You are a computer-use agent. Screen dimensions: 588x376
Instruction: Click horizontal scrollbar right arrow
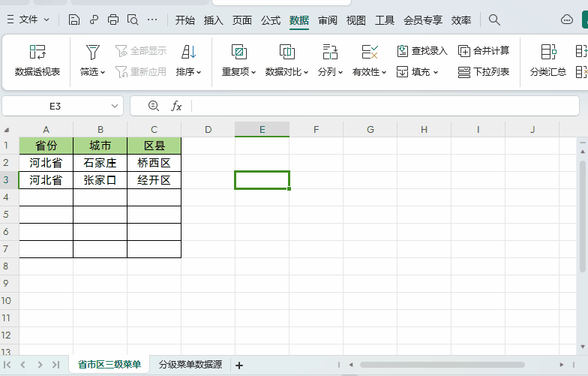click(x=561, y=365)
